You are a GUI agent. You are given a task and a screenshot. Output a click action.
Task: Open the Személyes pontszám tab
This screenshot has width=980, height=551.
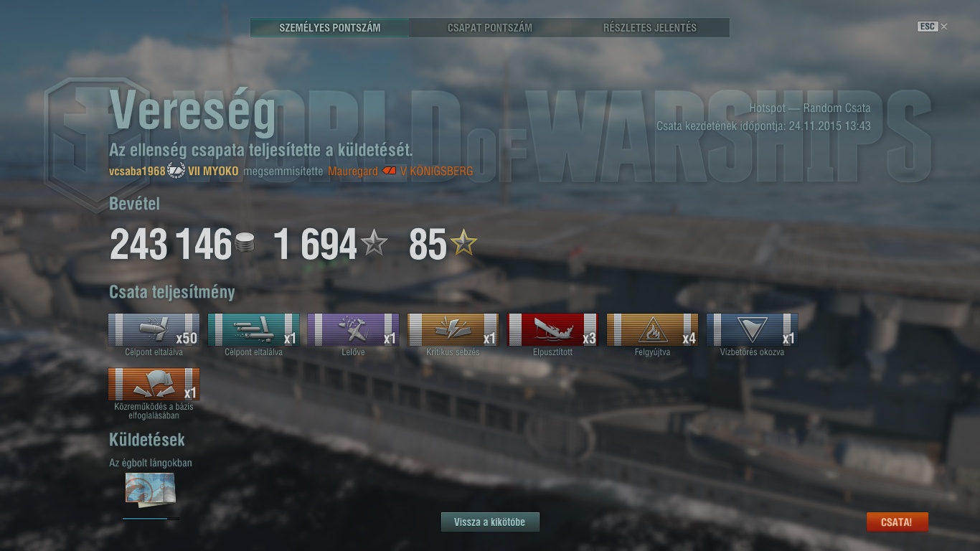coord(330,28)
